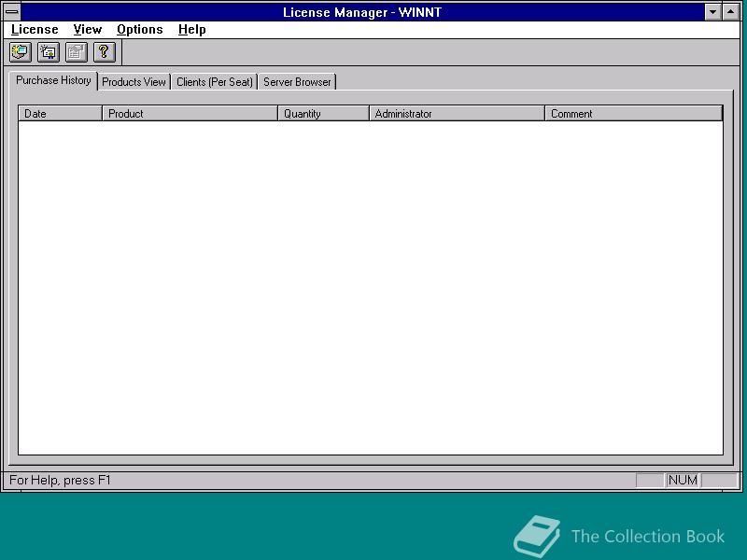Click the 'For Help, press F1' status text
This screenshot has height=560, width=747.
(x=60, y=480)
